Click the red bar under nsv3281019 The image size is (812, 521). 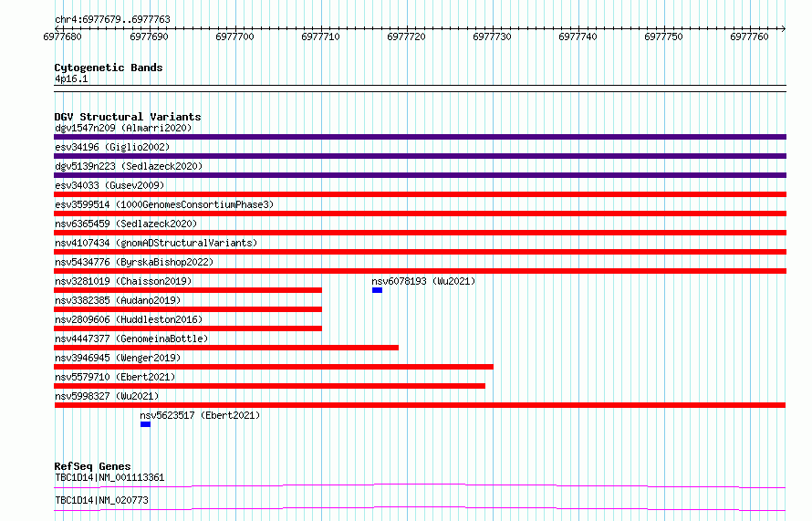click(188, 290)
